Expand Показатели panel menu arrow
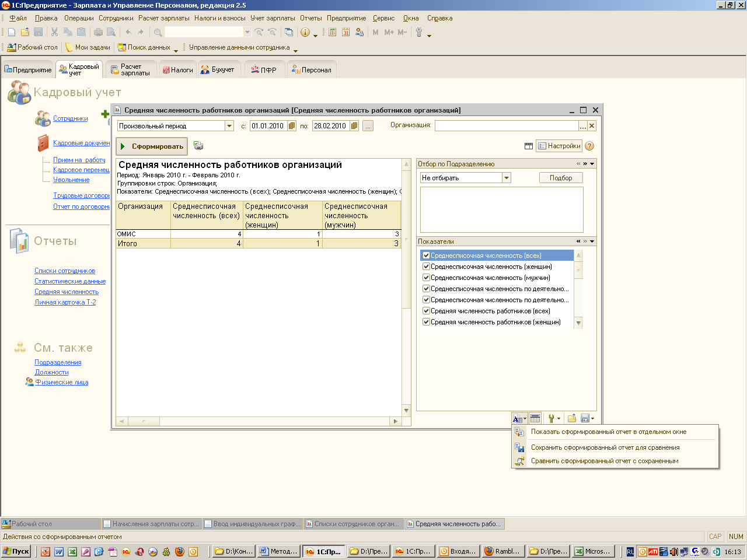Screen dimensions: 747x560 [x=592, y=242]
